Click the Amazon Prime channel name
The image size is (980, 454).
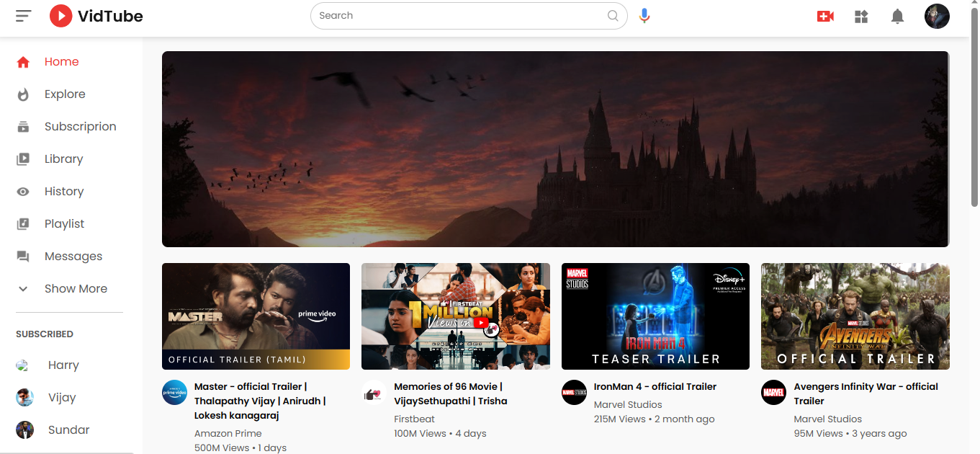[228, 433]
